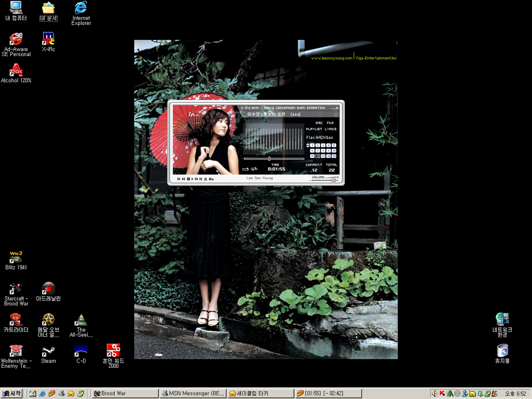Toggle shuffle mode in the player
532x399 pixels.
pos(254,169)
